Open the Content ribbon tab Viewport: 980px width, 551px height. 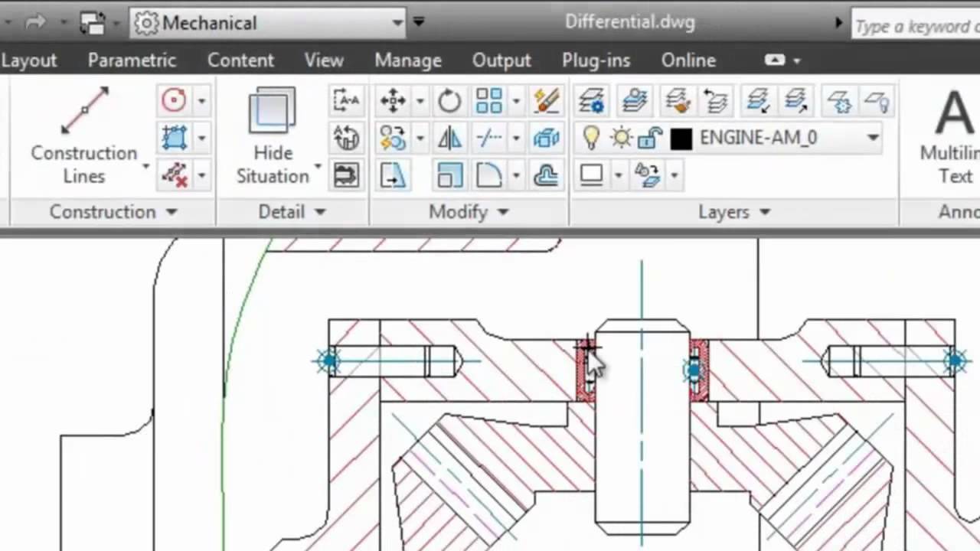(240, 60)
